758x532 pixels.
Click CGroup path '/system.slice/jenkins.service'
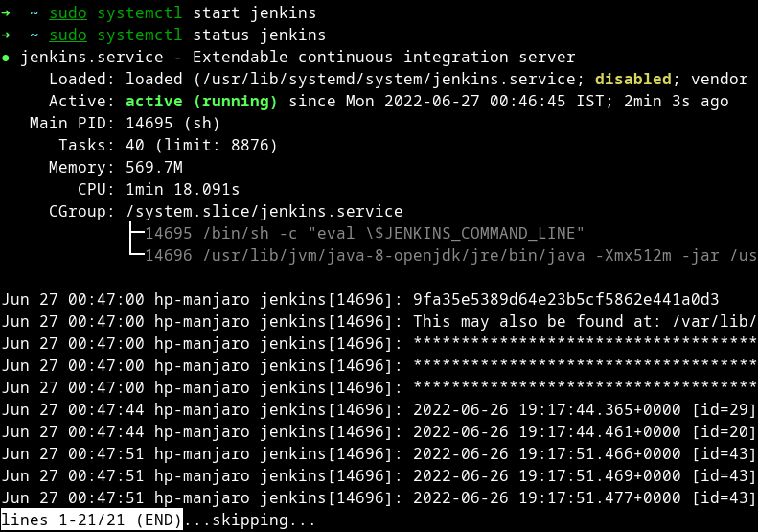pos(264,211)
